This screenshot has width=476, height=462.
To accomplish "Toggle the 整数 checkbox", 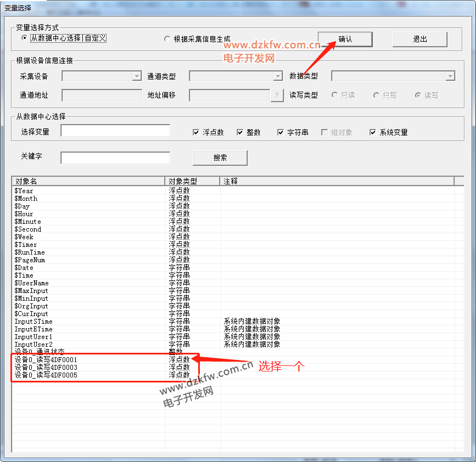I will click(240, 132).
